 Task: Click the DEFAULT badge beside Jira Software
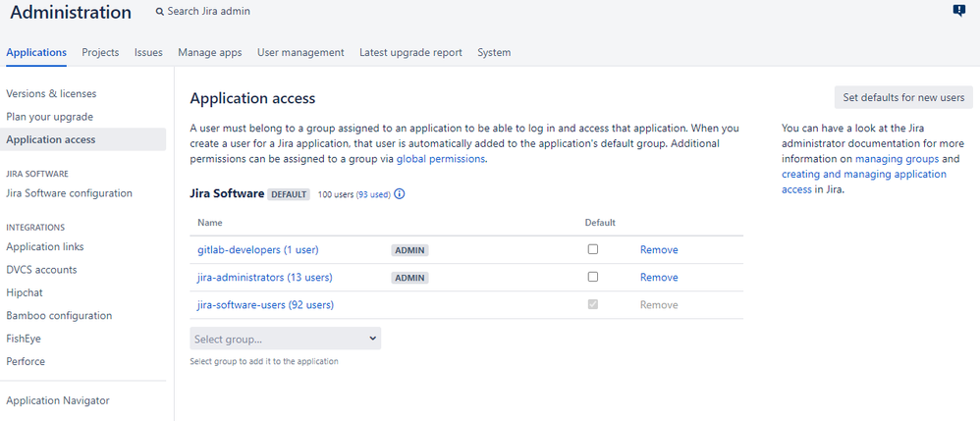click(x=289, y=194)
